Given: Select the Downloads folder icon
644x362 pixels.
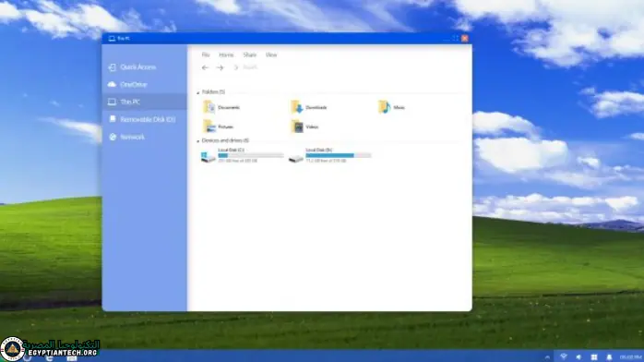Looking at the screenshot, I should pos(297,107).
